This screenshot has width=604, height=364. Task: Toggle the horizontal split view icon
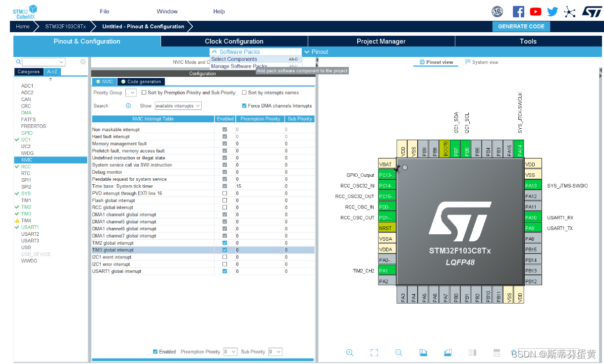click(x=496, y=353)
